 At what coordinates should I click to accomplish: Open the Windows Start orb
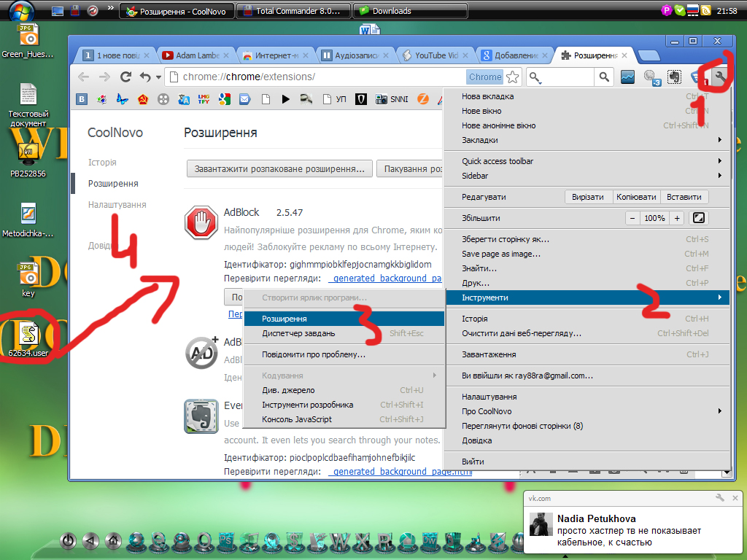coord(21,10)
